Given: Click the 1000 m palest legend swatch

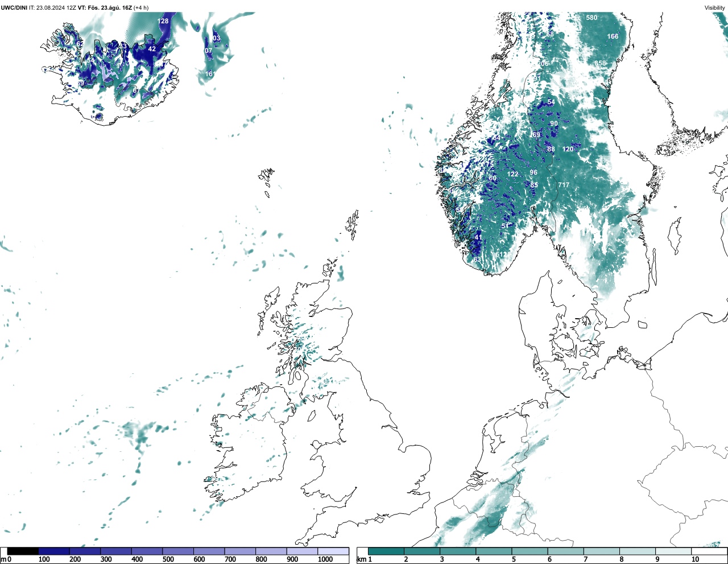Looking at the screenshot, I should click(x=333, y=551).
